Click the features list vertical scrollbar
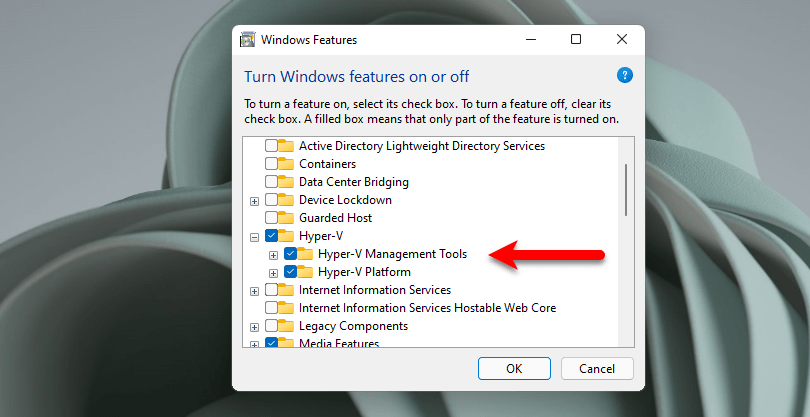810x417 pixels. [x=626, y=242]
